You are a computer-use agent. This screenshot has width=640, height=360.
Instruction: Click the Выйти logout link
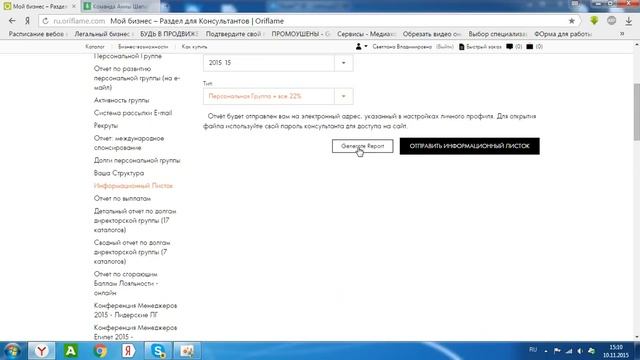pos(445,47)
